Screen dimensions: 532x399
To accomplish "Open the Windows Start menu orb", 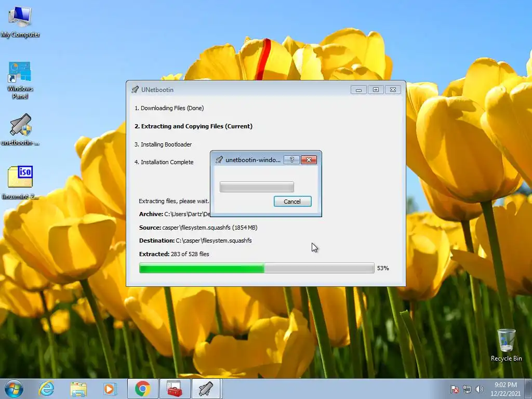I will click(14, 389).
